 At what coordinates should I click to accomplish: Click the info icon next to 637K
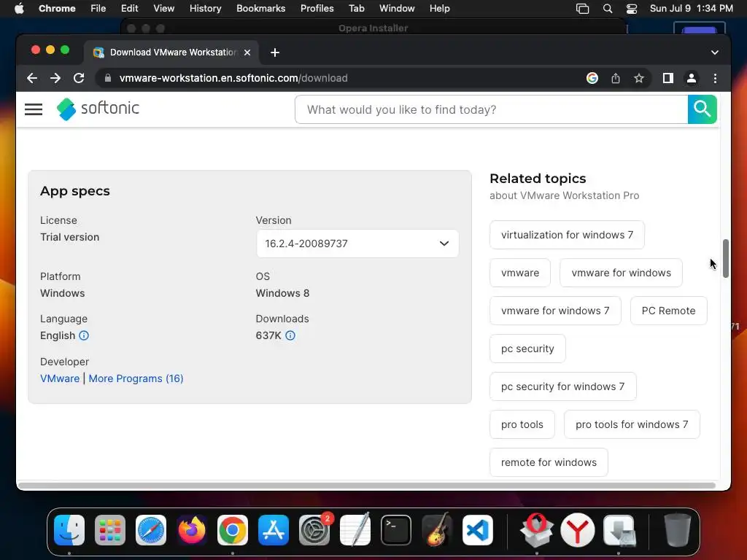[290, 335]
